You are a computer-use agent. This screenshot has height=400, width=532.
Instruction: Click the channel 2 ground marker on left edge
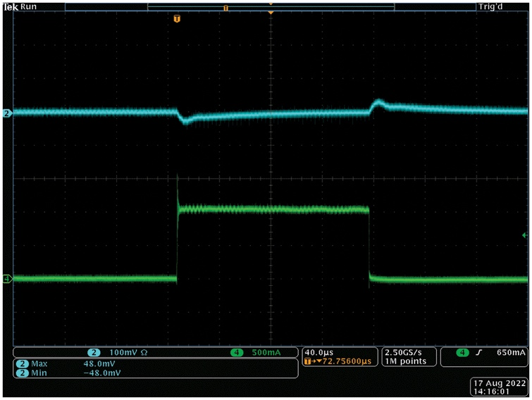(x=7, y=113)
